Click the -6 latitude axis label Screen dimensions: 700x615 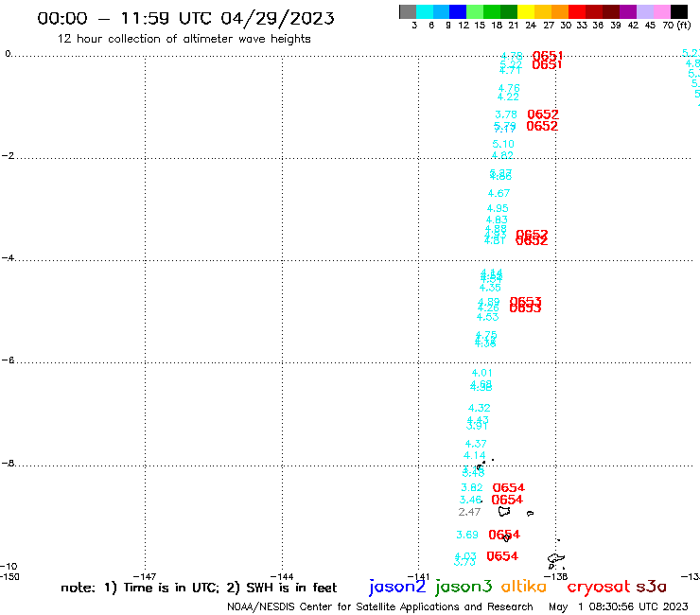pyautogui.click(x=8, y=360)
